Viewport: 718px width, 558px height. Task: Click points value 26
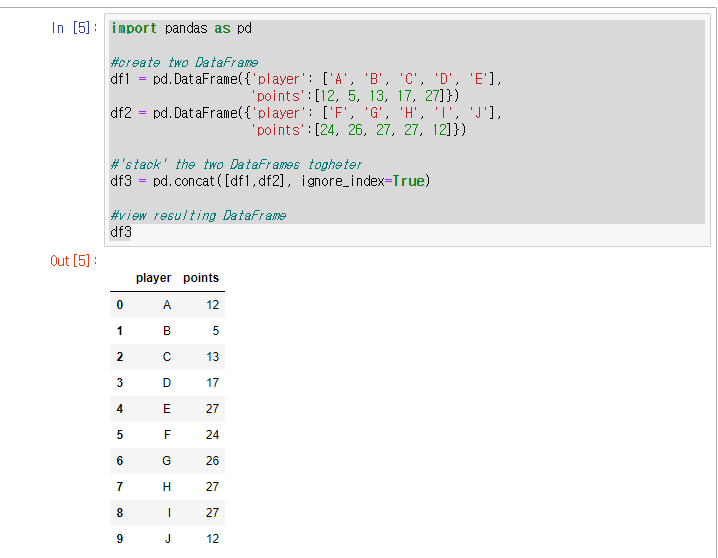pos(212,461)
